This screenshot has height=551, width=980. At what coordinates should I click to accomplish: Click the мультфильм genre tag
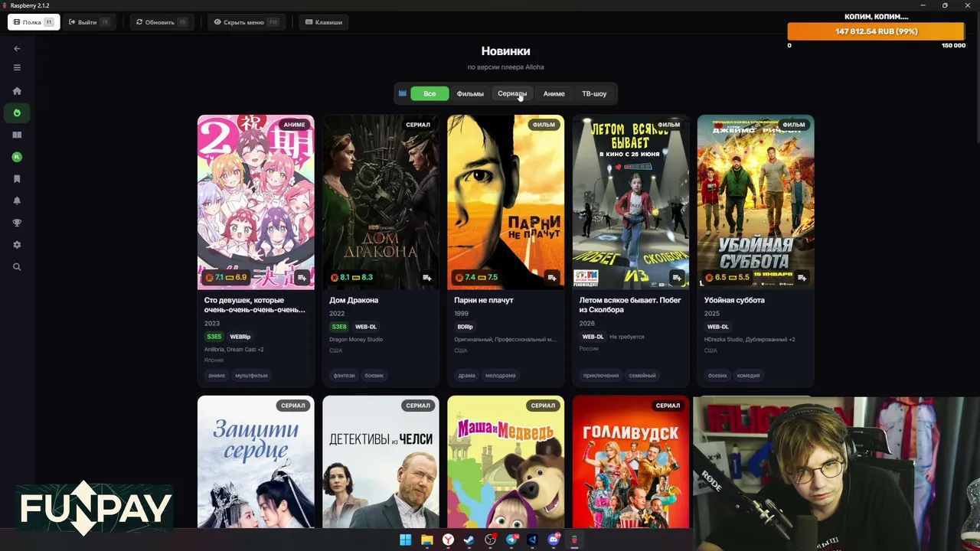(x=251, y=376)
